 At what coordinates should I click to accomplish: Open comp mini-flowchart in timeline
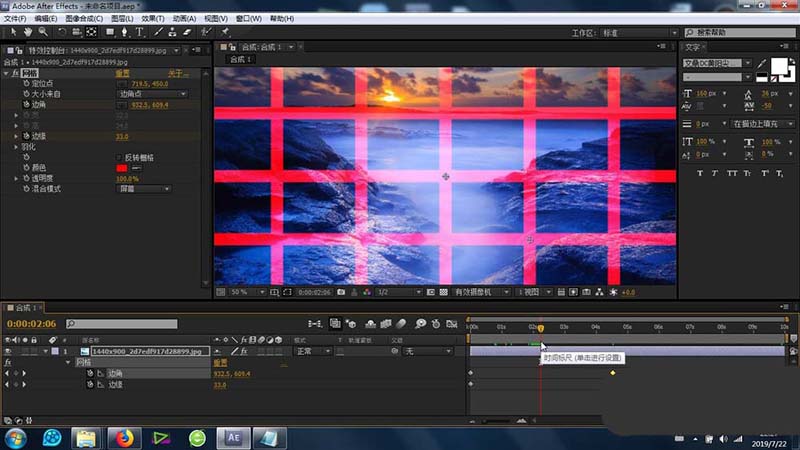(x=315, y=323)
